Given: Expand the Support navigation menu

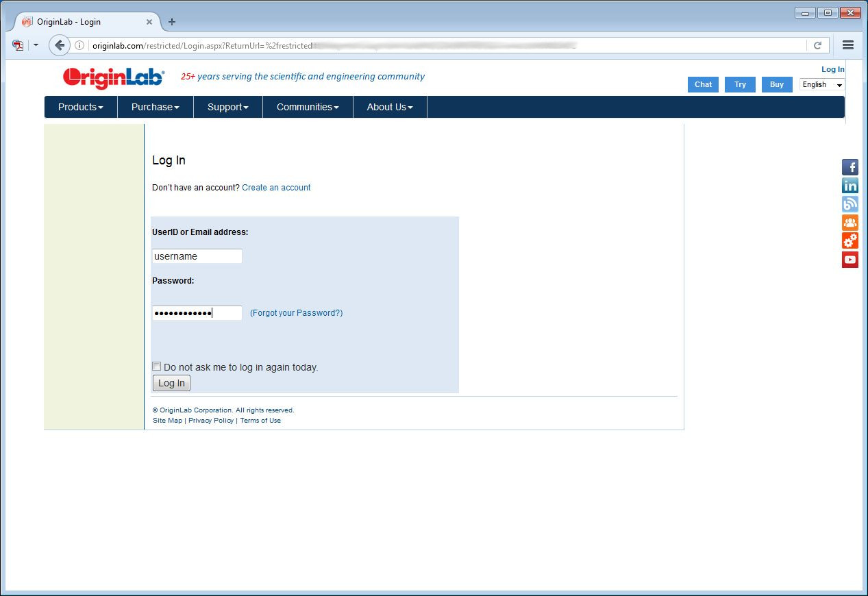Looking at the screenshot, I should (x=227, y=107).
